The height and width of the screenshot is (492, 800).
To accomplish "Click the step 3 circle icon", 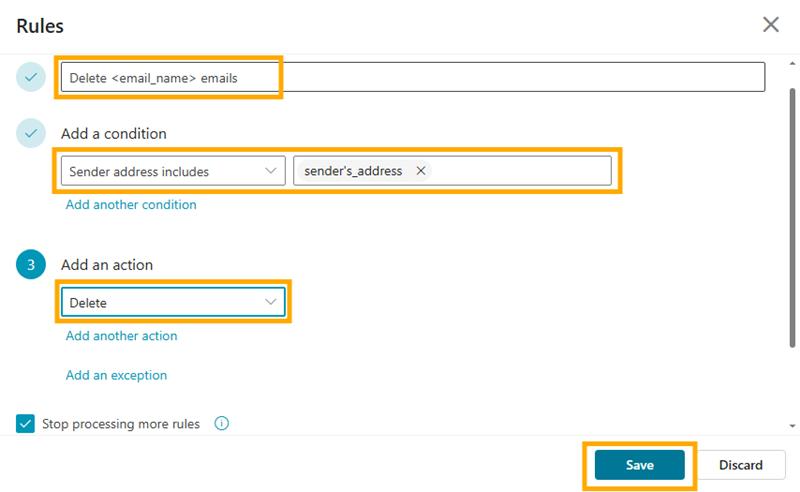I will [x=31, y=264].
